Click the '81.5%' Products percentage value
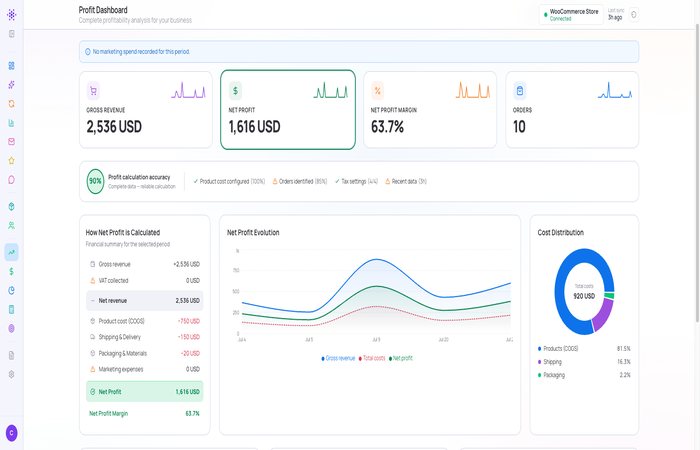 [624, 349]
